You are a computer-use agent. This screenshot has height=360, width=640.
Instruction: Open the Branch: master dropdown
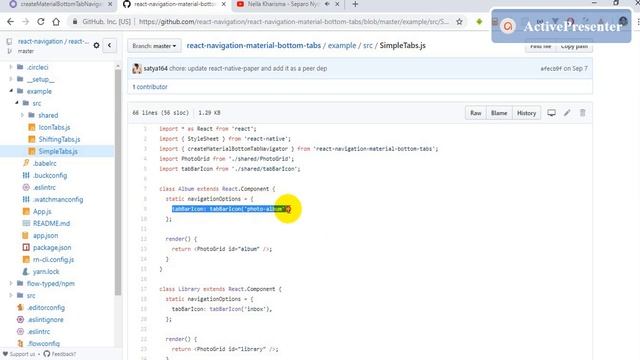(x=154, y=46)
